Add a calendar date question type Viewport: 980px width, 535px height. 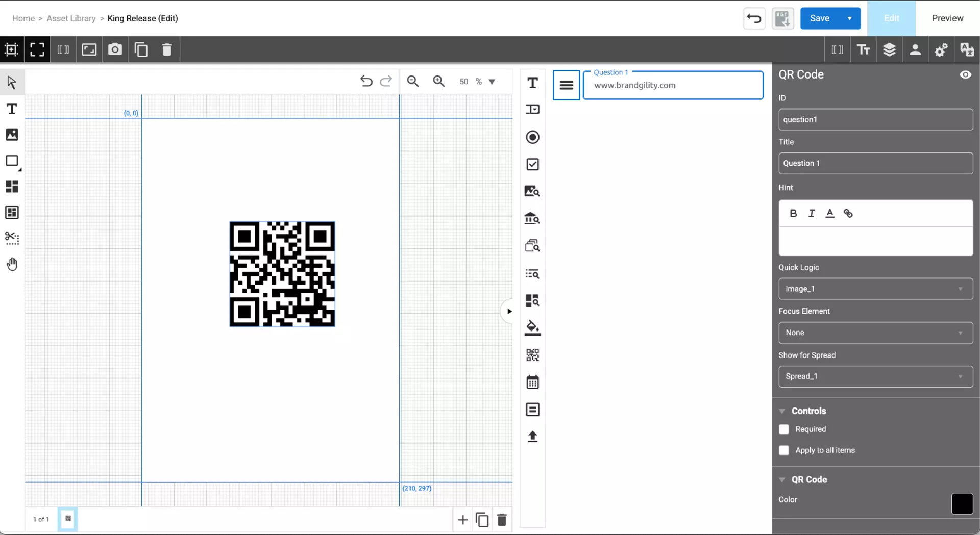click(x=532, y=382)
